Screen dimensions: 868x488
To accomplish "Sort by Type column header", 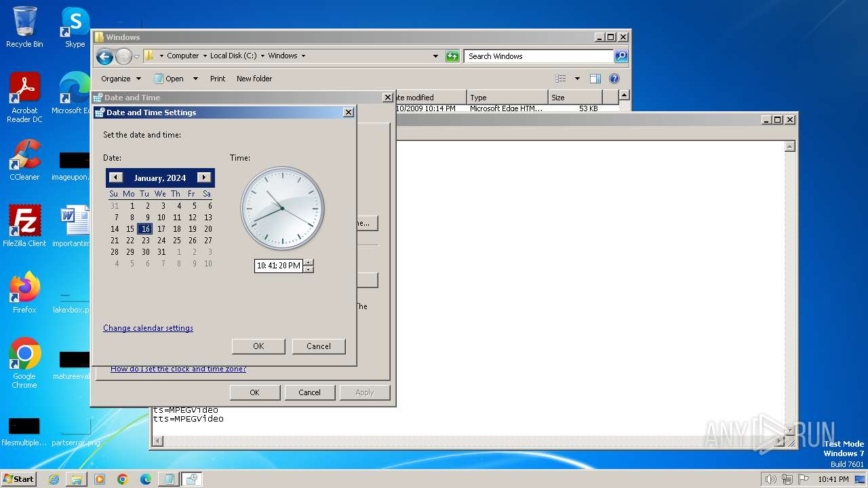I will point(507,98).
